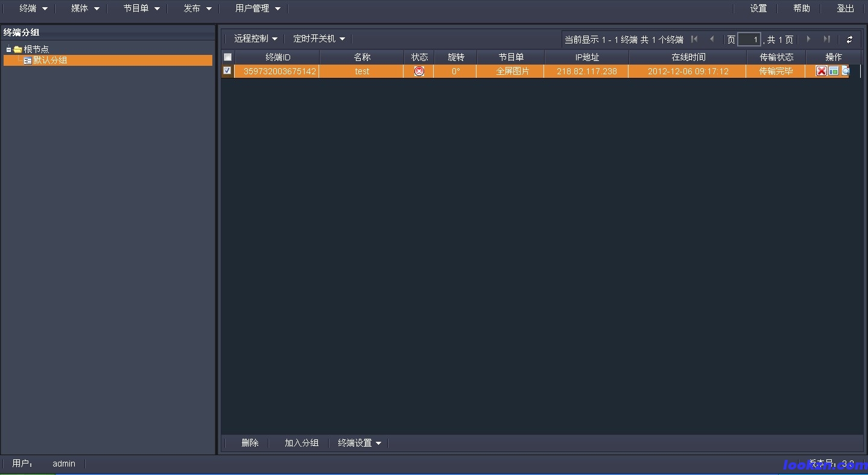Viewport: 868px width, 475px height.
Task: Expand the 终端设置 dropdown at the bottom
Action: pyautogui.click(x=360, y=443)
